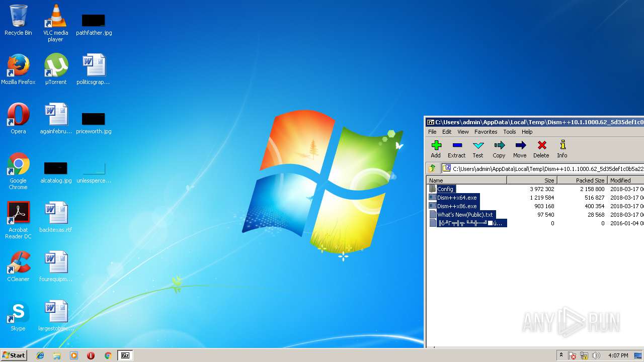This screenshot has height=362, width=644.
Task: Click the network tray icon
Action: 584,355
